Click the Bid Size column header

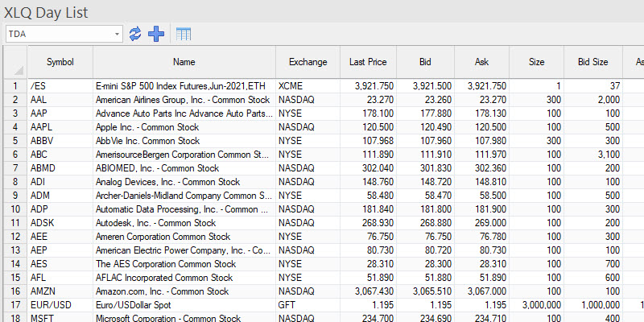[x=593, y=62]
